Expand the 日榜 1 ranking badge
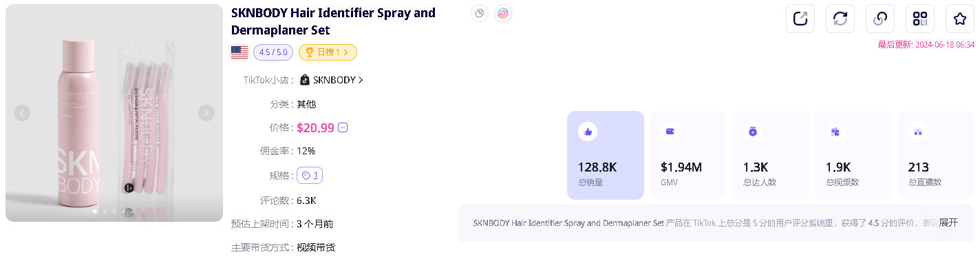The width and height of the screenshot is (980, 259). click(328, 52)
